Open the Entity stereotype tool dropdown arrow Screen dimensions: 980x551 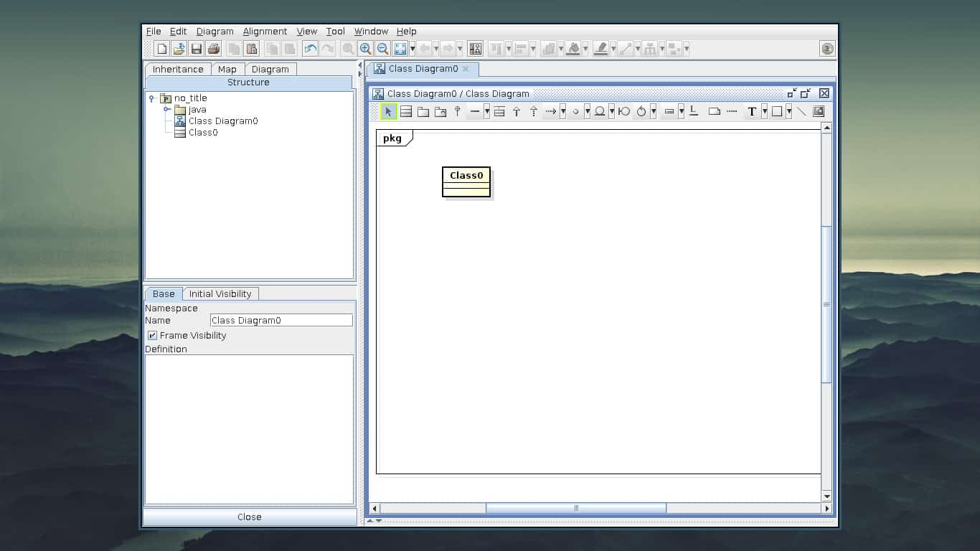[612, 111]
